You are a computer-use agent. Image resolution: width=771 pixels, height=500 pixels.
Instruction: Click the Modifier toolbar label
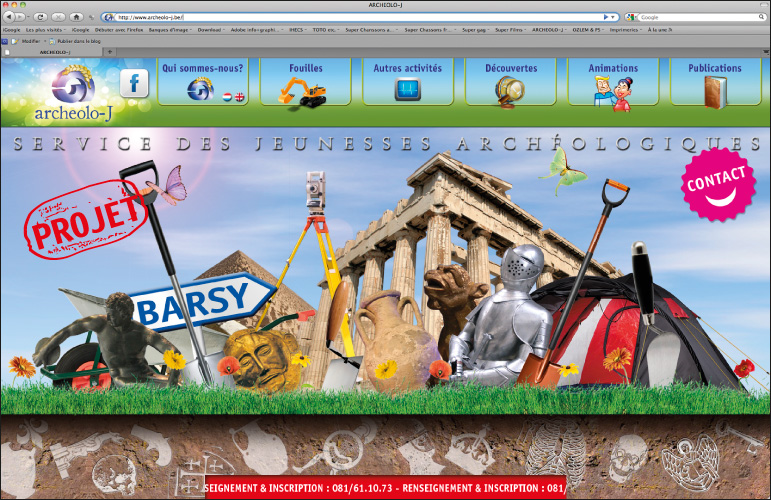coord(31,41)
